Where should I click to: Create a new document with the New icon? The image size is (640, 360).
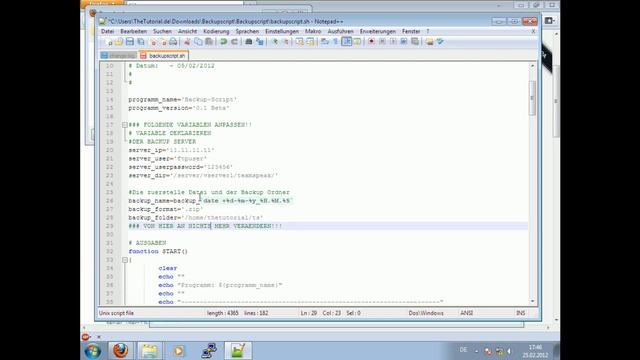coord(108,42)
